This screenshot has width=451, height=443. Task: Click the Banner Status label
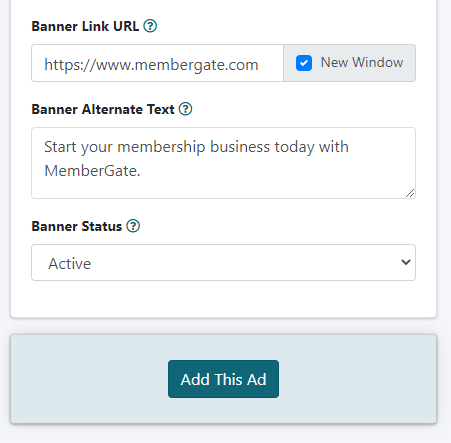(77, 226)
